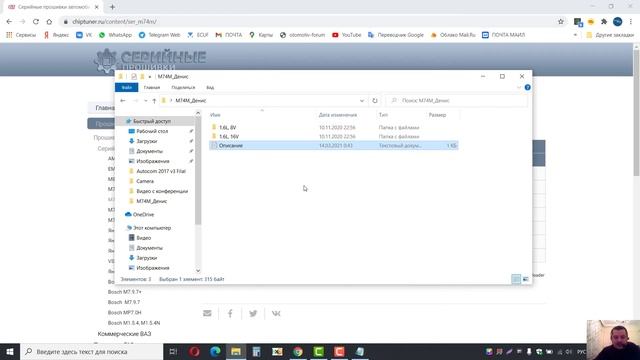Switch to the Главная ribbon tab

tap(152, 87)
